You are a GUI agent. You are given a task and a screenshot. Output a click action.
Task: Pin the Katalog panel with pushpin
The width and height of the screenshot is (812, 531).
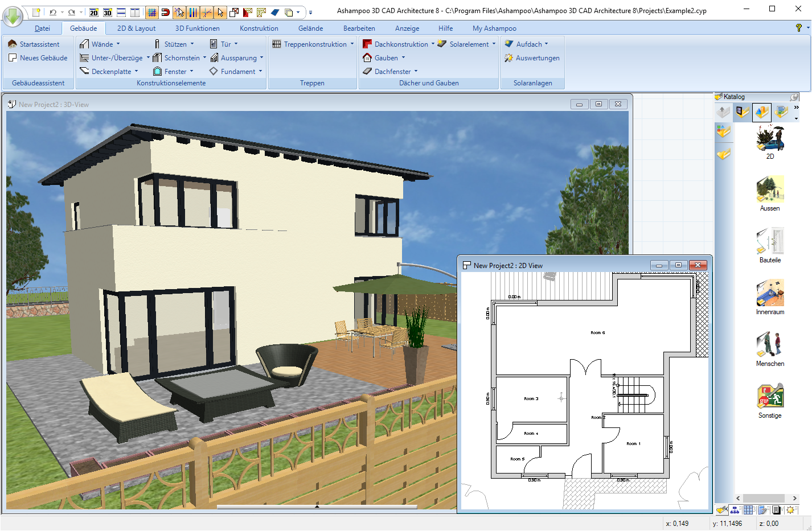(x=794, y=97)
